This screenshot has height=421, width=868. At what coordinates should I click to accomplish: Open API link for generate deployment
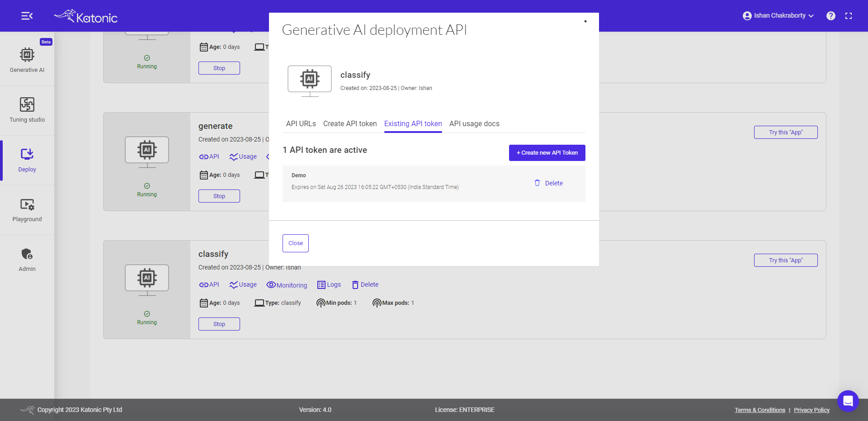tap(209, 157)
